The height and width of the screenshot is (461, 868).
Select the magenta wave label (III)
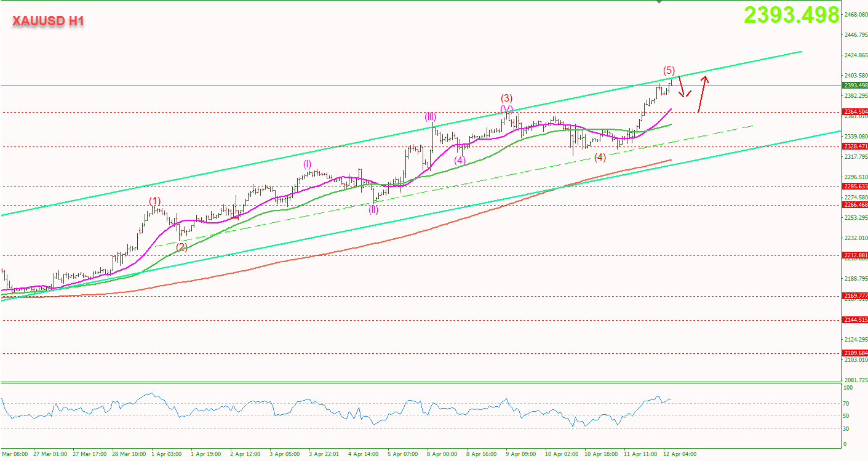pyautogui.click(x=430, y=116)
